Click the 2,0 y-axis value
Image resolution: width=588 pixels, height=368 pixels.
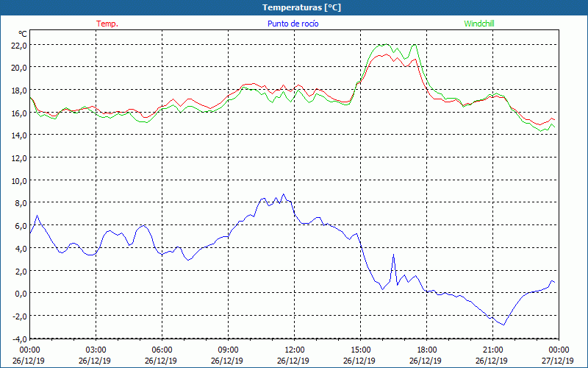21,271
